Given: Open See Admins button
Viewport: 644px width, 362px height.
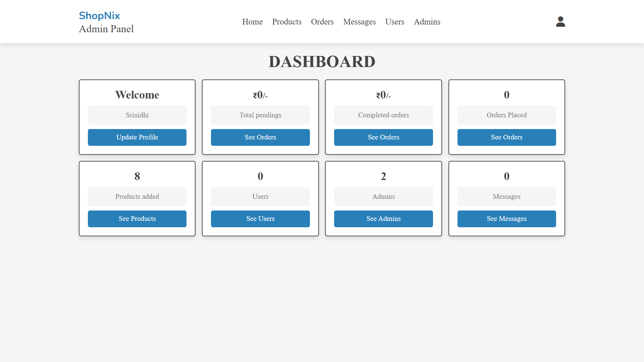Looking at the screenshot, I should click(383, 219).
